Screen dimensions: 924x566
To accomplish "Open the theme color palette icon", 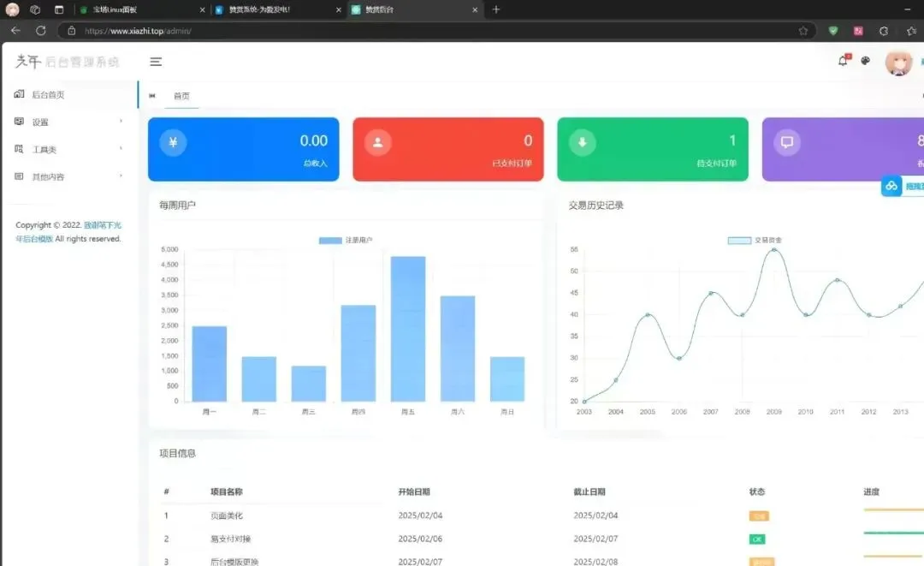I will tap(866, 60).
